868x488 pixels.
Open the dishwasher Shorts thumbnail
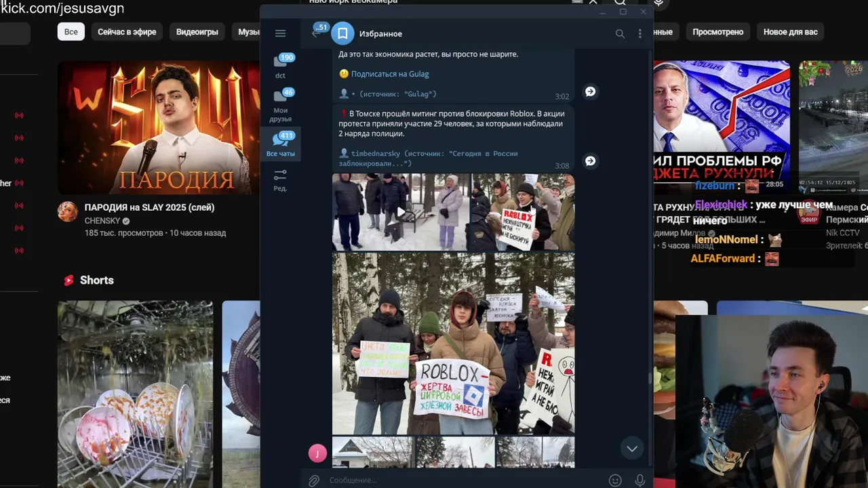coord(135,394)
